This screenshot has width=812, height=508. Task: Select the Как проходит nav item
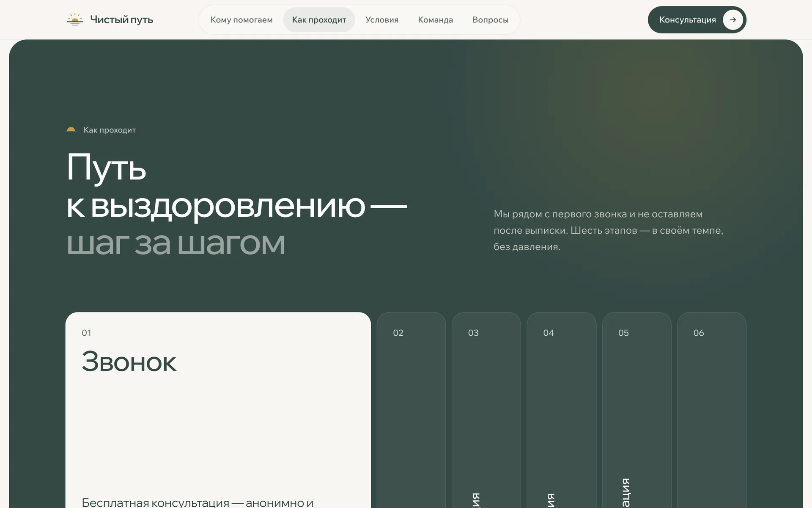(319, 20)
